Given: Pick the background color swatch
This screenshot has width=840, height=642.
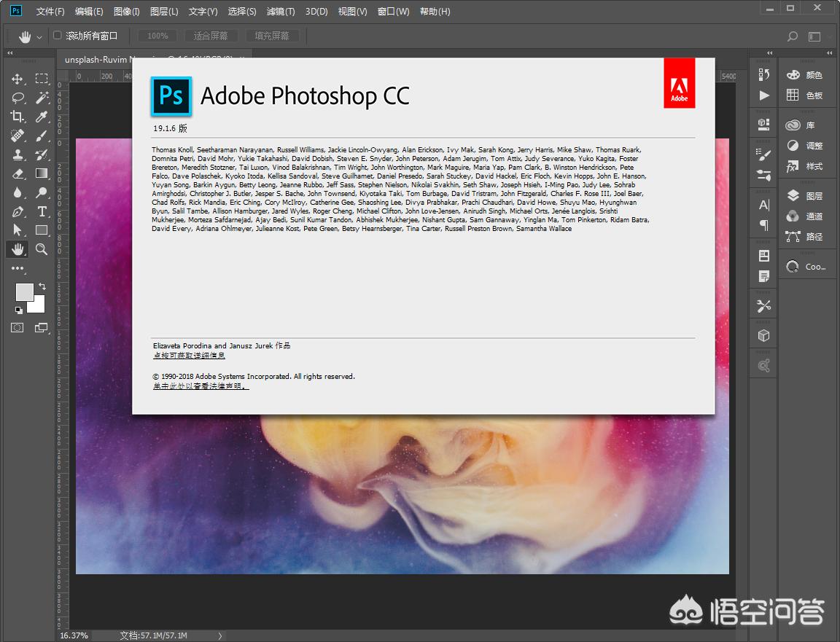Looking at the screenshot, I should coord(39,306).
